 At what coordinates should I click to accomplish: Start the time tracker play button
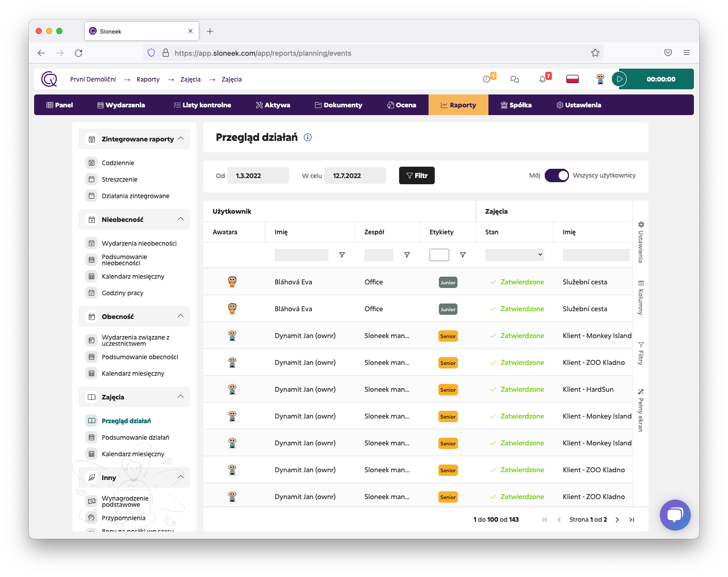pyautogui.click(x=619, y=79)
